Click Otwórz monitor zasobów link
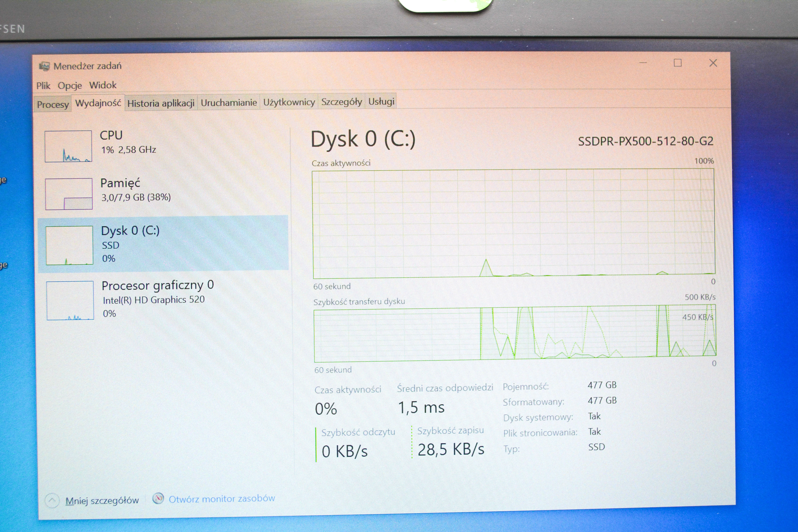Viewport: 798px width, 532px height. (x=222, y=498)
